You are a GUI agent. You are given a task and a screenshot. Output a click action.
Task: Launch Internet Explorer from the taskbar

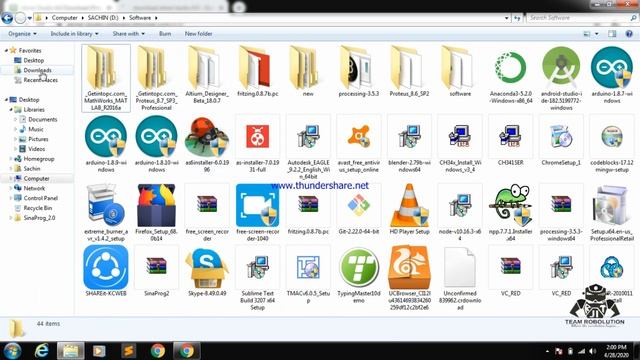[42, 351]
